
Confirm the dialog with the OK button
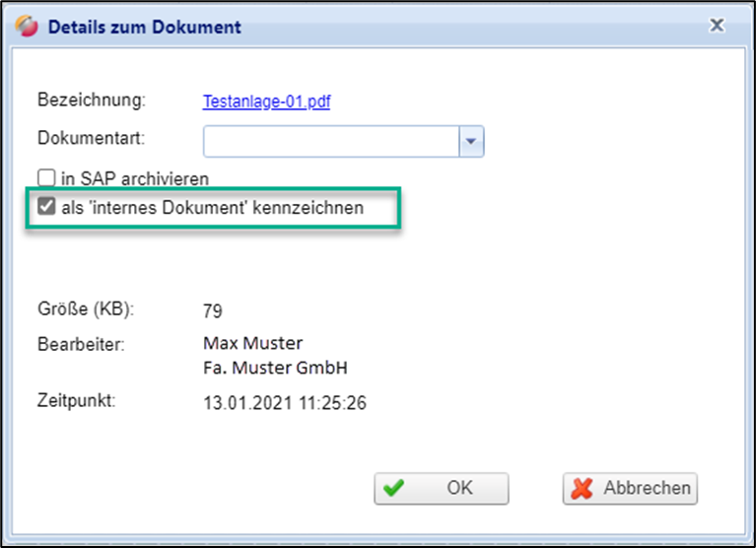[x=442, y=488]
